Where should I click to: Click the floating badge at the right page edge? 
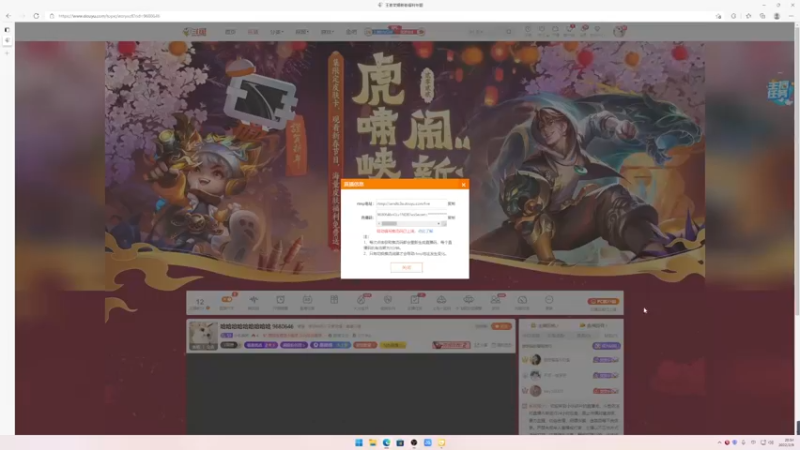pos(780,92)
